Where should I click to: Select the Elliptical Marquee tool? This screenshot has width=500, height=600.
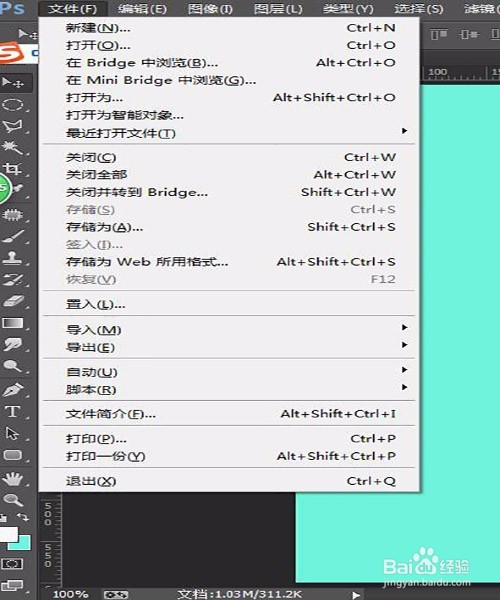point(13,104)
